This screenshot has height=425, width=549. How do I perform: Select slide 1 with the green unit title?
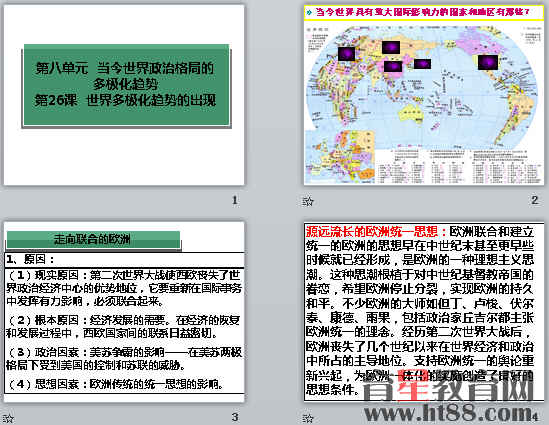point(124,95)
